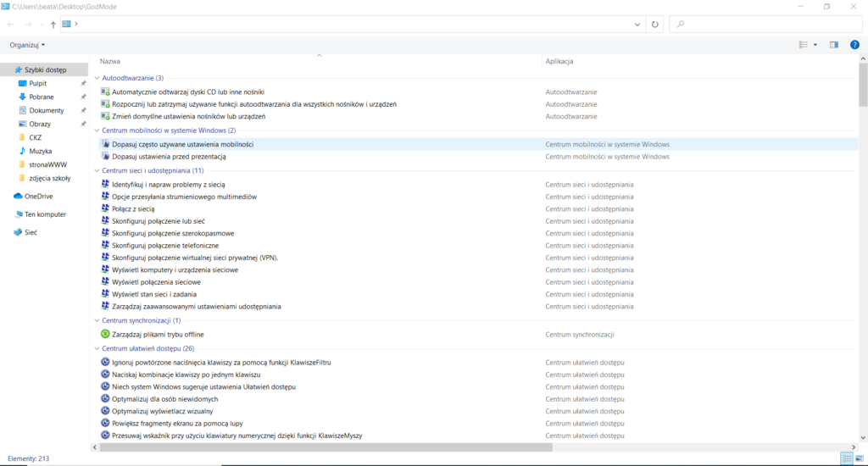The height and width of the screenshot is (466, 868).
Task: Collapse the Centrum synchronizacji group
Action: click(x=97, y=320)
